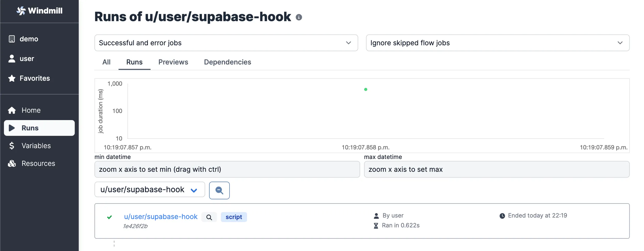The width and height of the screenshot is (644, 251).
Task: Click the info icon beside page title
Action: click(x=299, y=17)
